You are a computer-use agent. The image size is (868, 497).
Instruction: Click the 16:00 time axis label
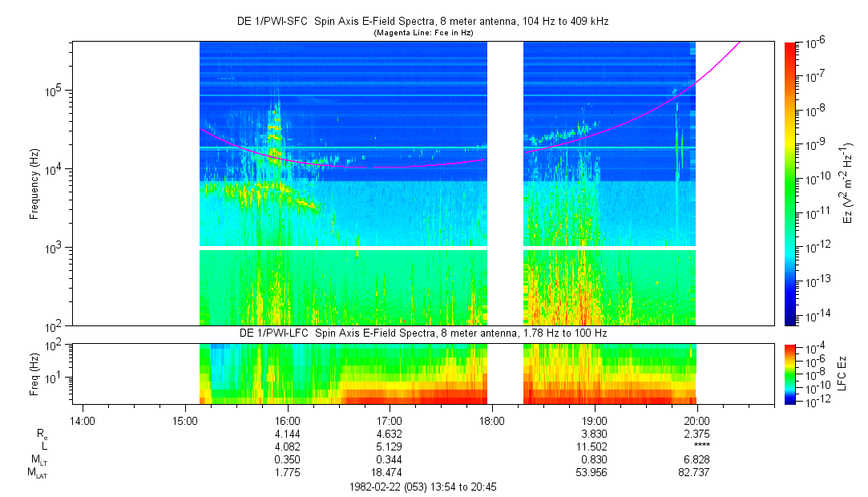(x=287, y=421)
